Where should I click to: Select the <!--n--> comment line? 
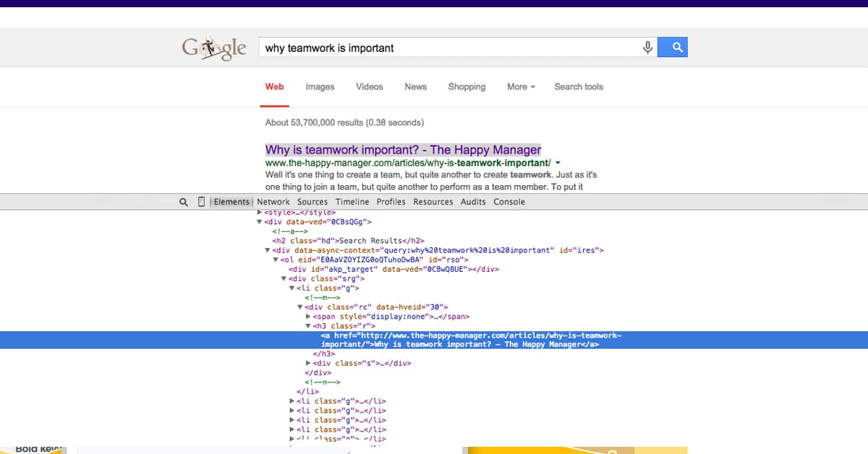(323, 382)
